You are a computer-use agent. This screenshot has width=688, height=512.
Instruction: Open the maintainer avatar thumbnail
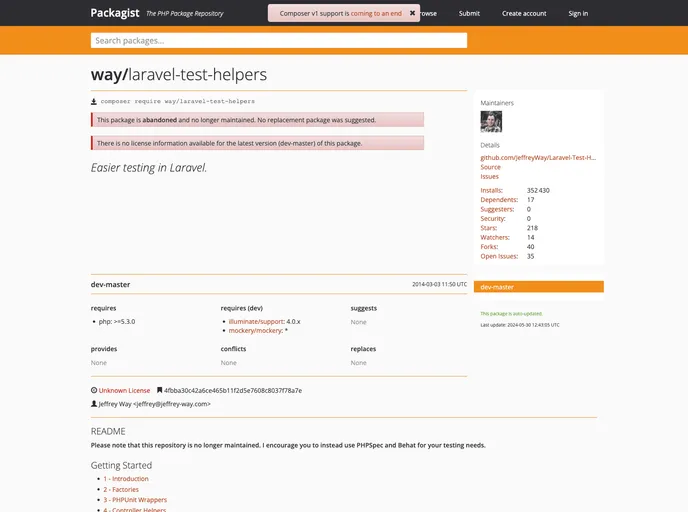coord(491,122)
